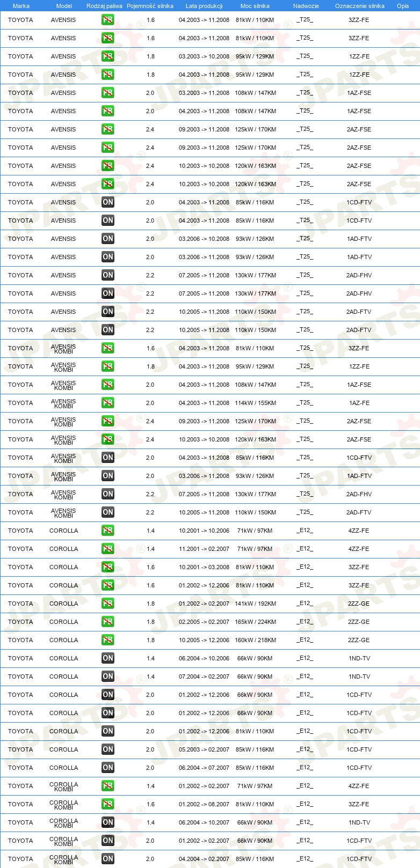Click petrol icon for COROLLA 1.8 141kW
This screenshot has width=420, height=868.
[x=108, y=604]
